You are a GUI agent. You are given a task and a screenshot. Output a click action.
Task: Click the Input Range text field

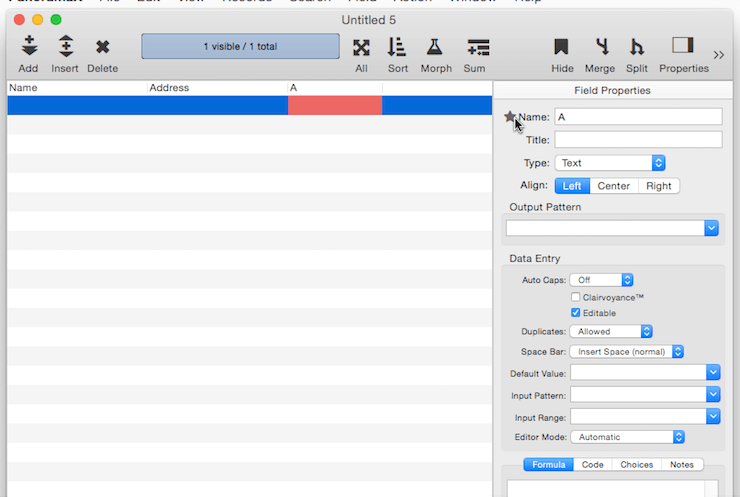638,416
